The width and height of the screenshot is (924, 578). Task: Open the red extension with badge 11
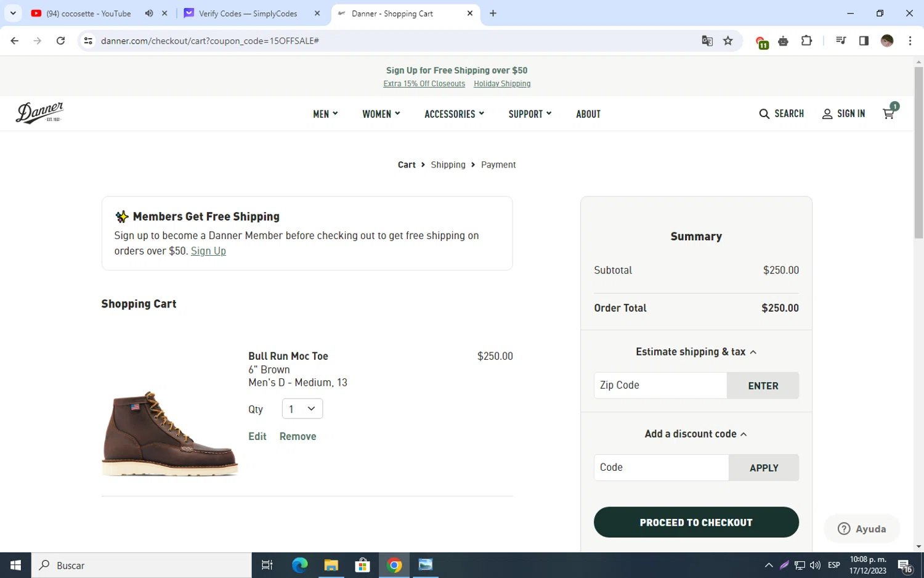coord(761,42)
